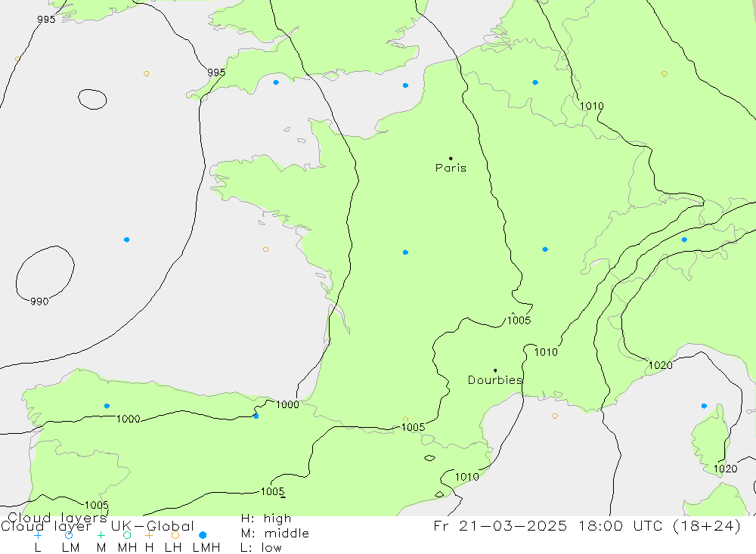Click the 995 label at the Cornwall coast
The height and width of the screenshot is (554, 756).
[x=216, y=73]
